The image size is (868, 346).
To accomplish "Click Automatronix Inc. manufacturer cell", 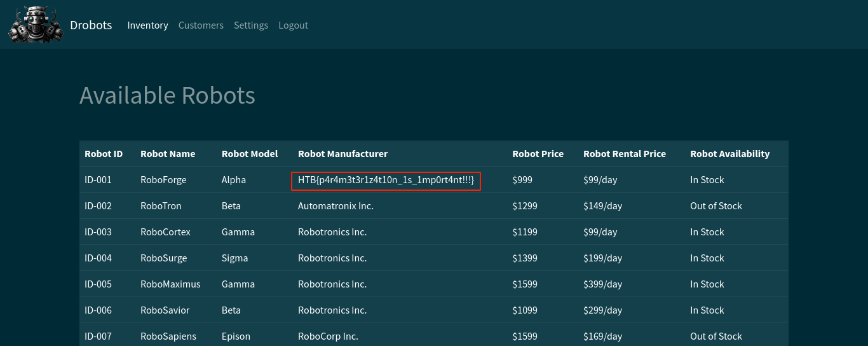I will [336, 206].
